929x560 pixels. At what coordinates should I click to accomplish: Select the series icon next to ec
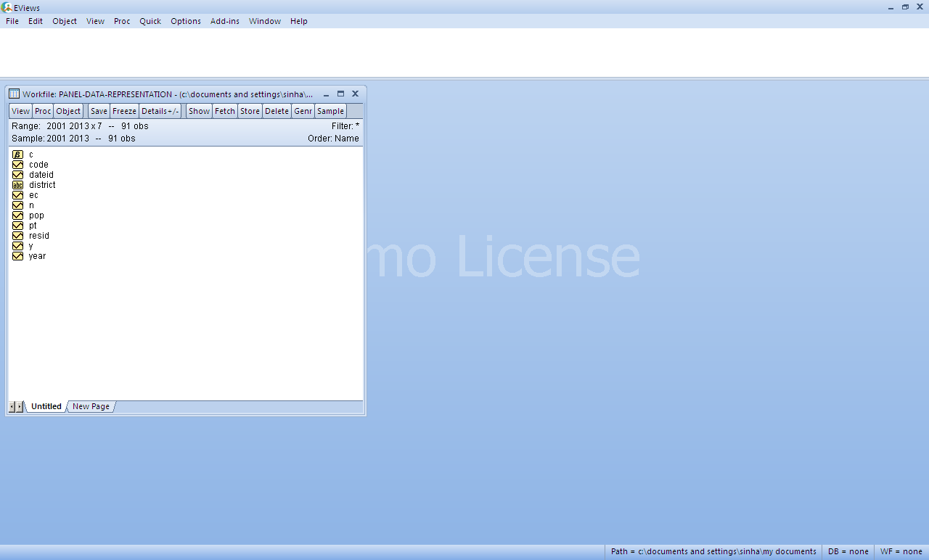[18, 195]
